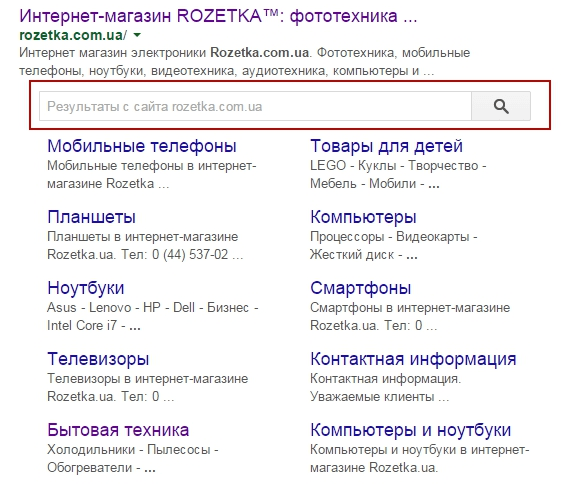This screenshot has width=561, height=495.
Task: Click description 'Смартфоны в интернет-магазине'
Action: click(x=410, y=308)
